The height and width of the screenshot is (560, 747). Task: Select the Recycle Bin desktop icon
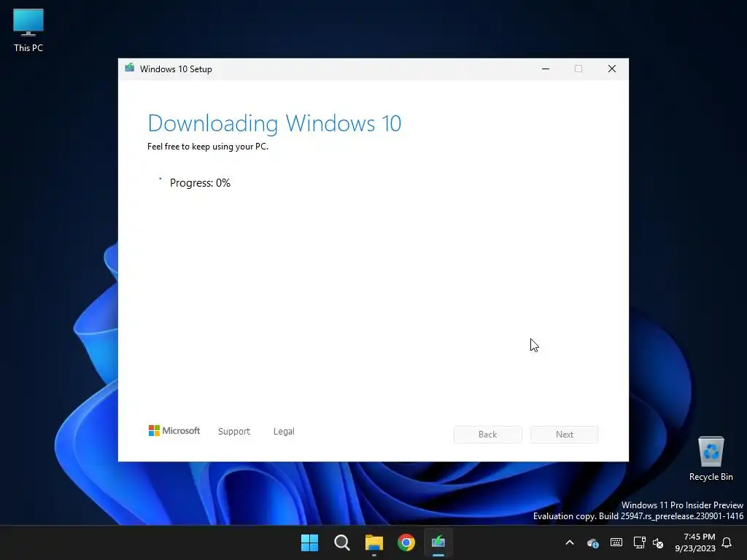click(x=711, y=459)
